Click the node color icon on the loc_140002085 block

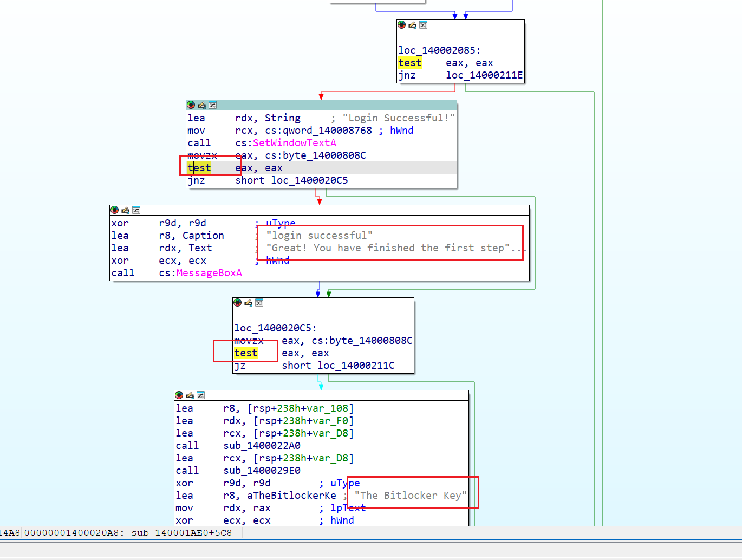tap(401, 25)
